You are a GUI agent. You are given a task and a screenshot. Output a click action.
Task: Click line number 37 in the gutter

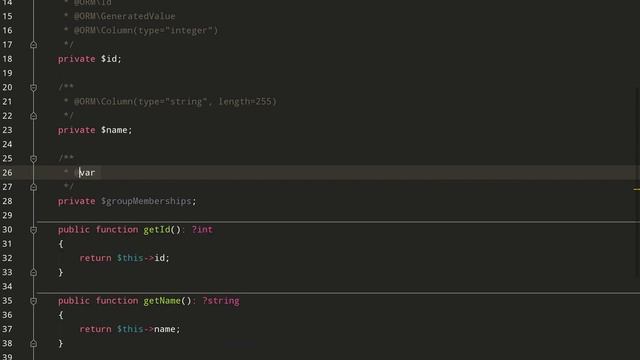tap(7, 329)
